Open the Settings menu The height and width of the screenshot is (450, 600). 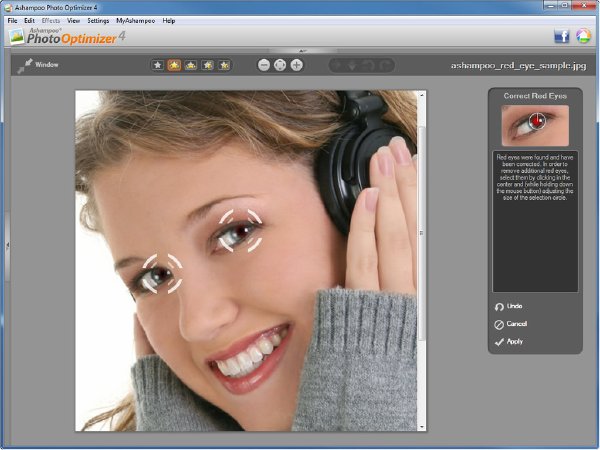[98, 21]
